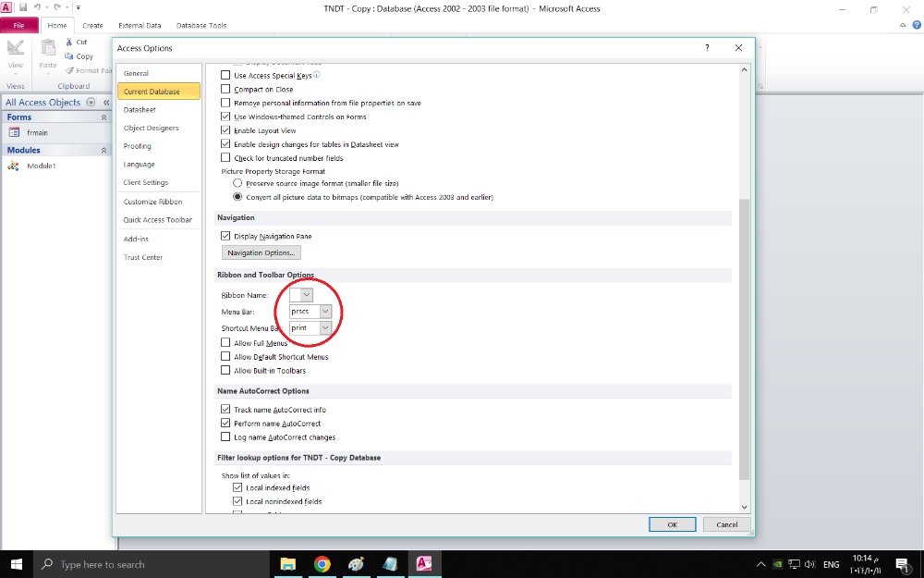Click the Copy icon in Clipboard group
Image resolution: width=924 pixels, height=578 pixels.
coord(69,56)
